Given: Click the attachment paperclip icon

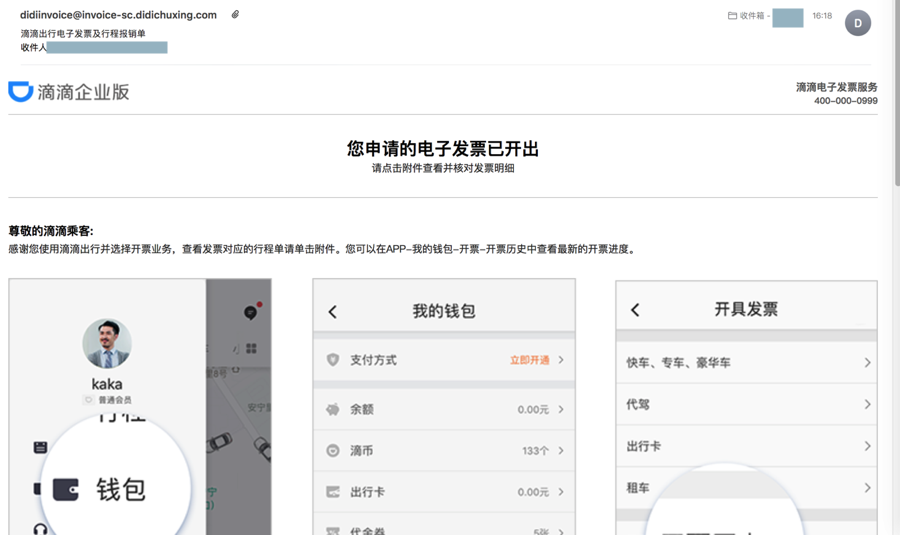Looking at the screenshot, I should (x=235, y=14).
